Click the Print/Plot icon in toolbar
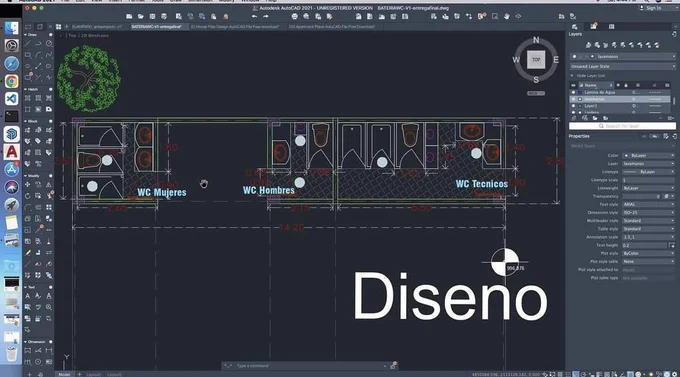 coord(294,16)
